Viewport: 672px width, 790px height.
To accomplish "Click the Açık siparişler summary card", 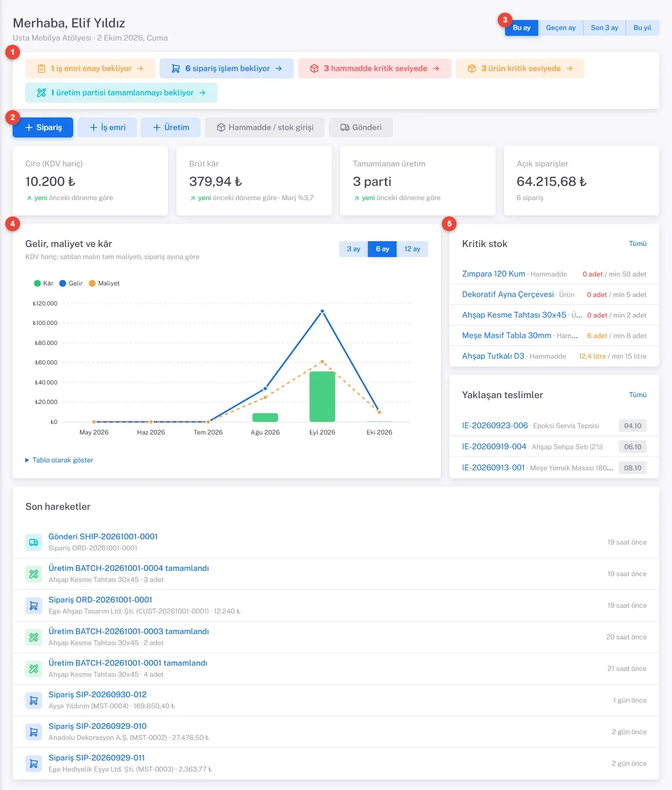I will point(581,181).
